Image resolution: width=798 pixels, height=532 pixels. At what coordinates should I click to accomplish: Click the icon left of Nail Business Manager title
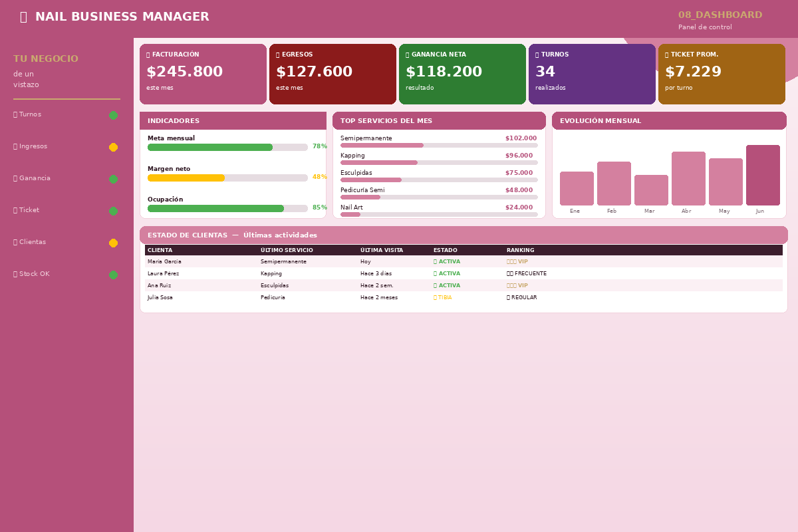click(23, 17)
